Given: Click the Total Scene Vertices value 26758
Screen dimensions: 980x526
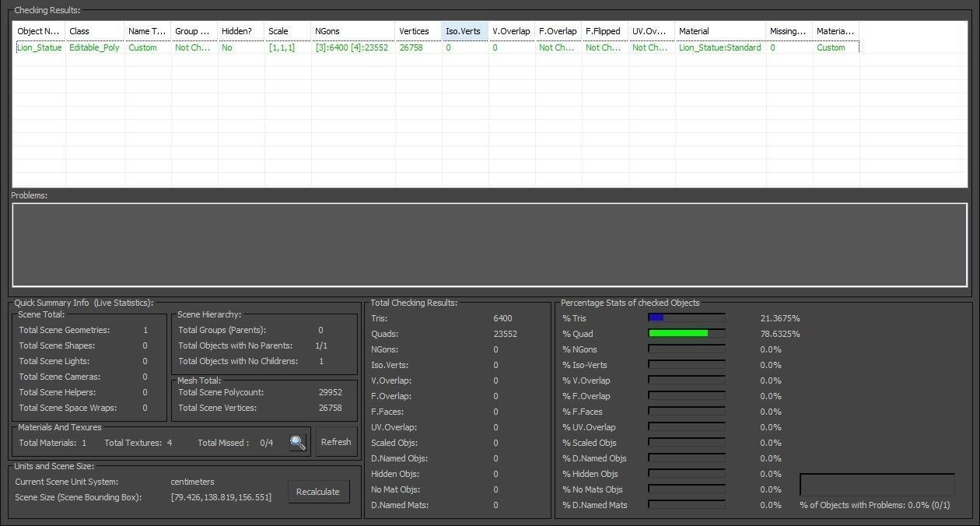Looking at the screenshot, I should click(331, 408).
